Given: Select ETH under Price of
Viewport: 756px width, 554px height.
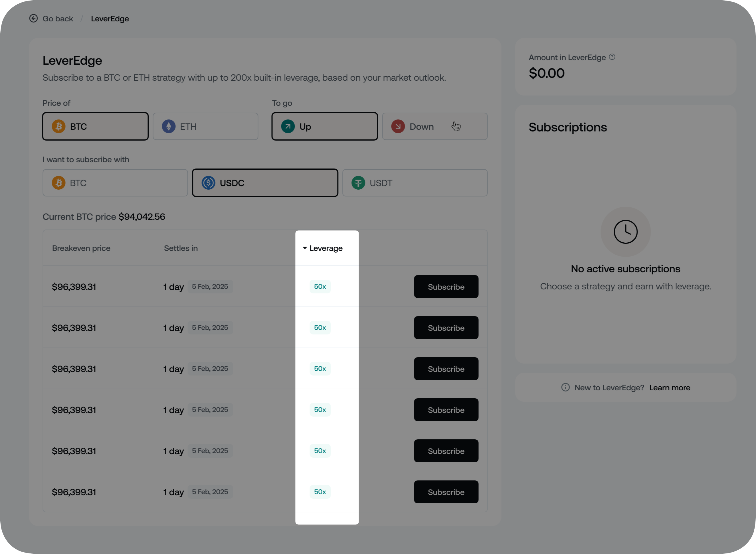Looking at the screenshot, I should (205, 126).
